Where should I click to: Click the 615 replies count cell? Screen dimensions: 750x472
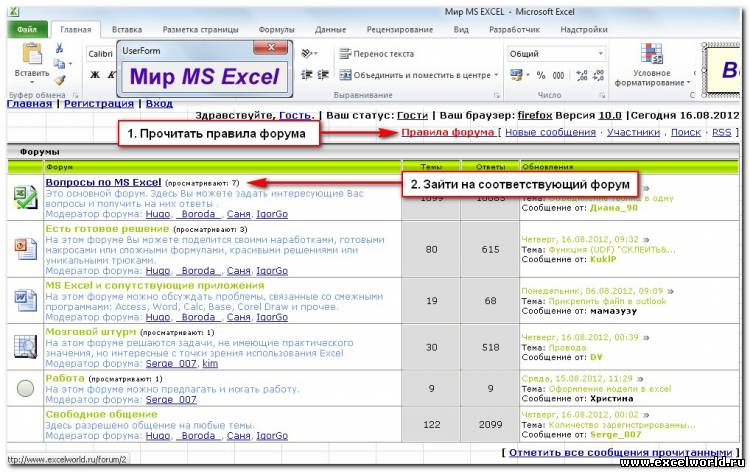pos(490,249)
